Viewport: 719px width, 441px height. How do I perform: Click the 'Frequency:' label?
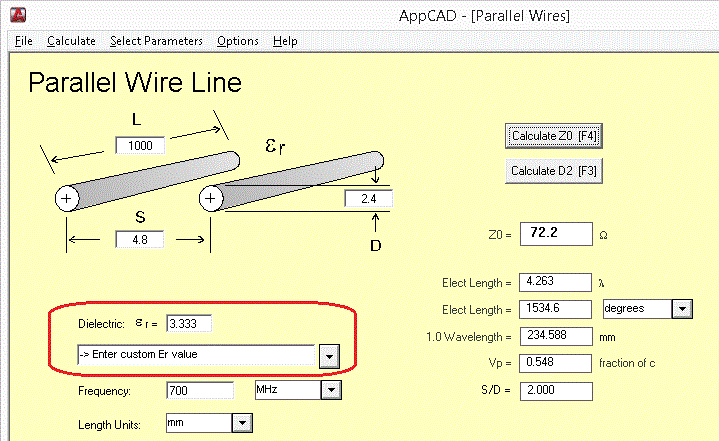click(x=104, y=391)
